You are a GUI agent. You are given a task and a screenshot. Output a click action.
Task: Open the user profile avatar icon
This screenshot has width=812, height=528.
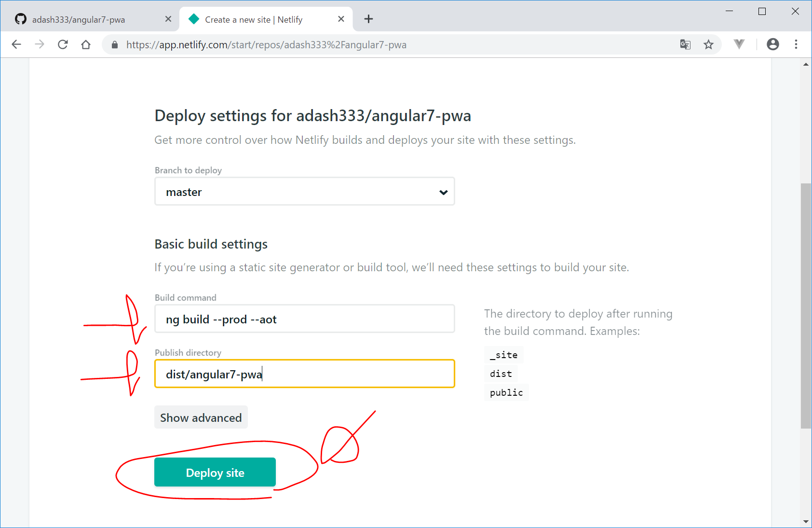(x=772, y=44)
